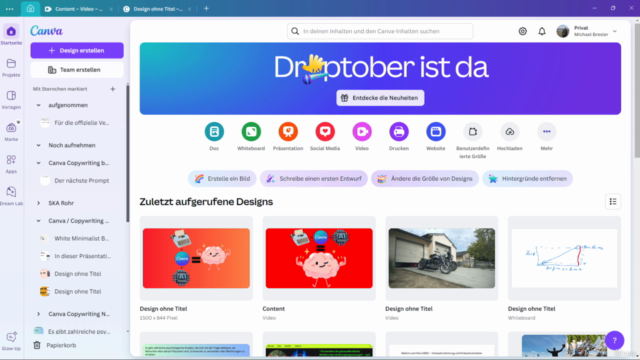This screenshot has height=360, width=640.
Task: Collapse the Canva / Copywriting ... folder
Action: pyautogui.click(x=38, y=221)
